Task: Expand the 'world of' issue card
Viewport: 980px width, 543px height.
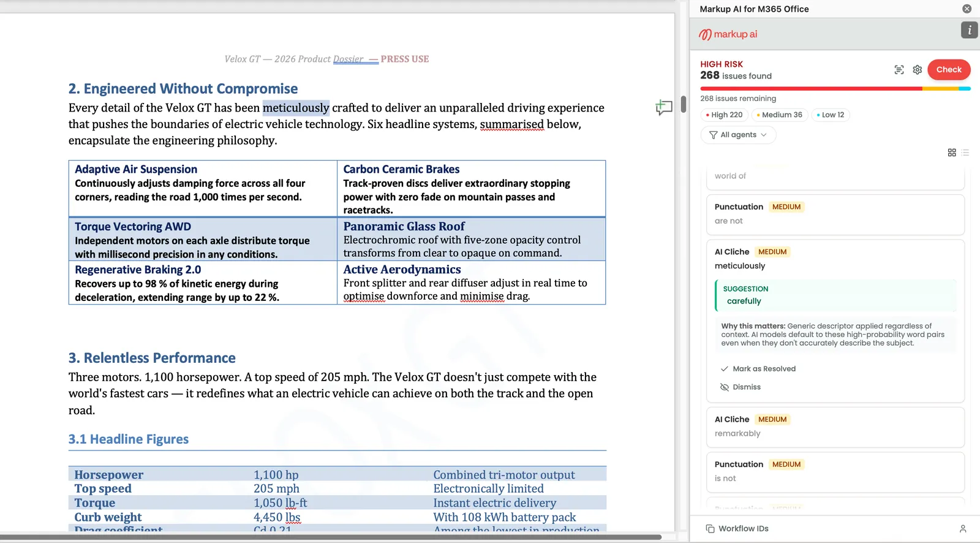Action: point(835,177)
